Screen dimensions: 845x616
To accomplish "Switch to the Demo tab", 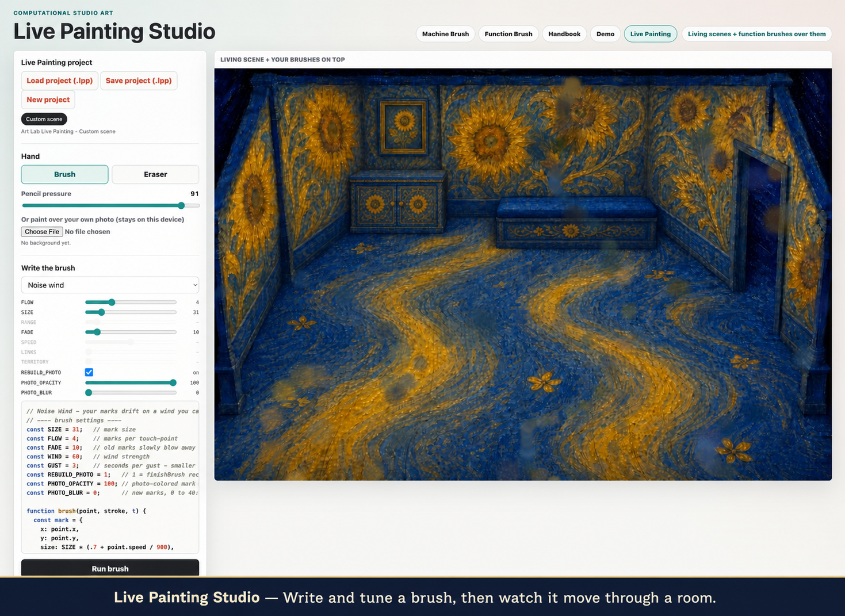I will (605, 34).
